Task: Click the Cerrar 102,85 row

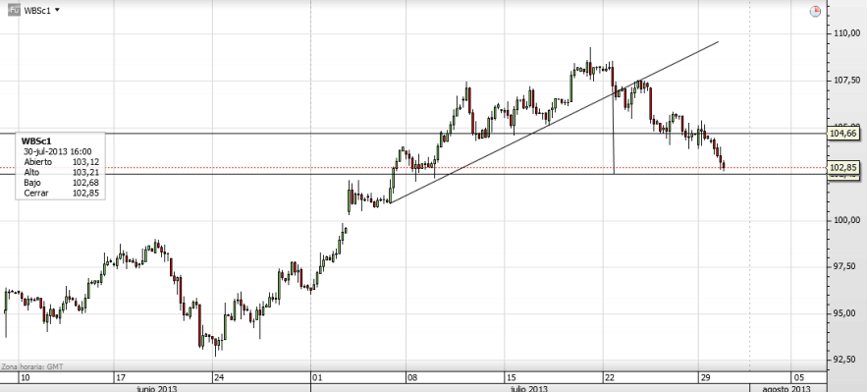Action: click(x=61, y=194)
